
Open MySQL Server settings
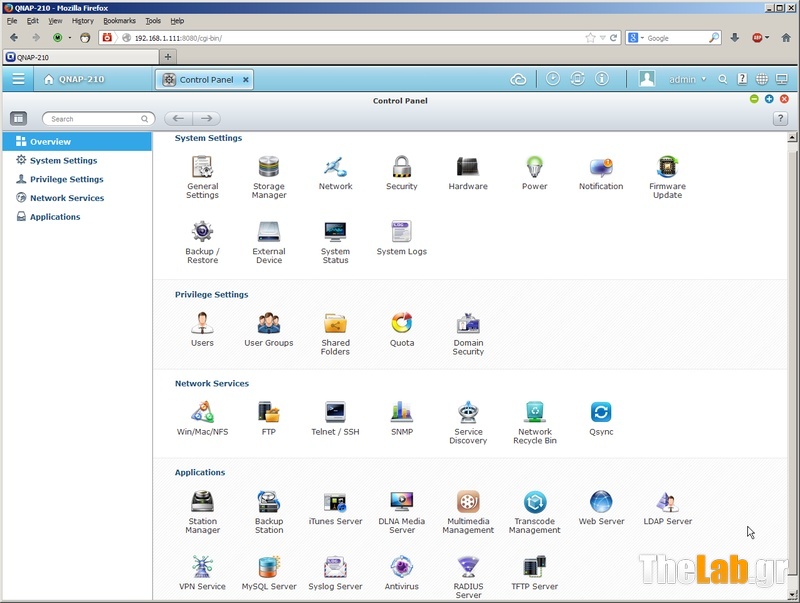(x=269, y=573)
